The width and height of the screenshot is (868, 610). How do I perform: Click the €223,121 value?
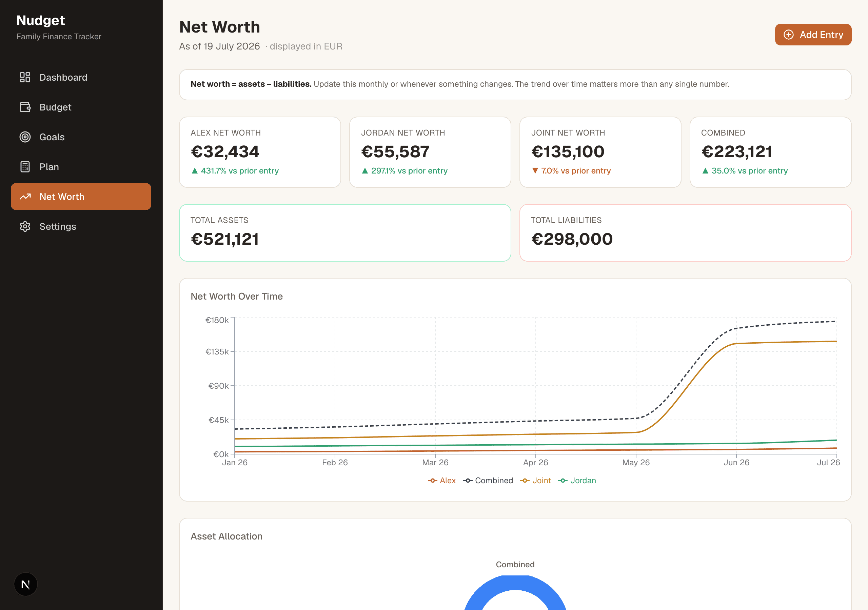pyautogui.click(x=736, y=152)
